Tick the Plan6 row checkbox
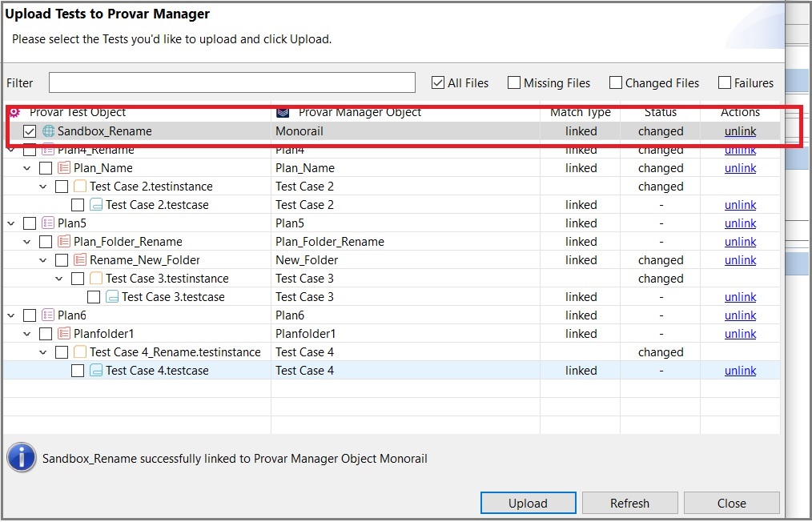812x522 pixels. (x=30, y=315)
